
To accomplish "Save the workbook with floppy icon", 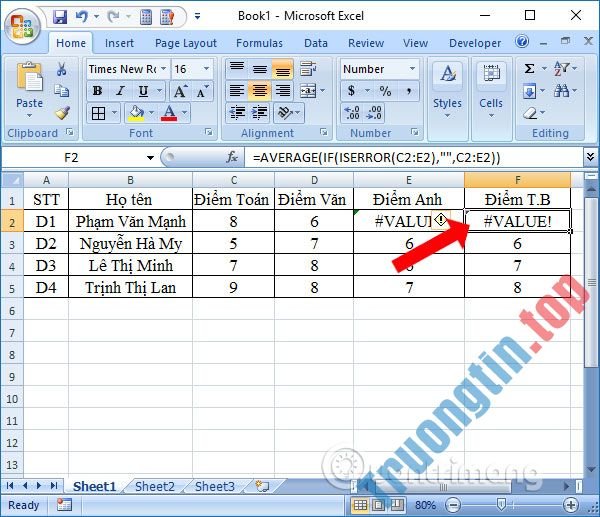I will [60, 16].
